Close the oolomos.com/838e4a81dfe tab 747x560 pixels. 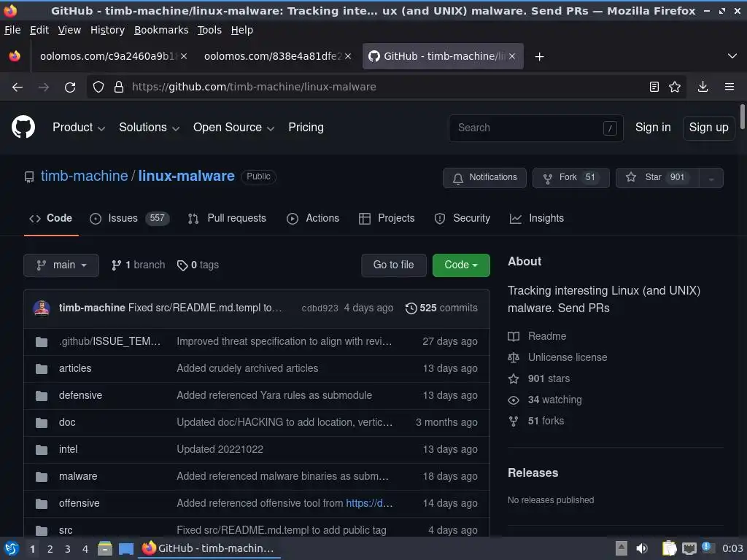coord(348,56)
